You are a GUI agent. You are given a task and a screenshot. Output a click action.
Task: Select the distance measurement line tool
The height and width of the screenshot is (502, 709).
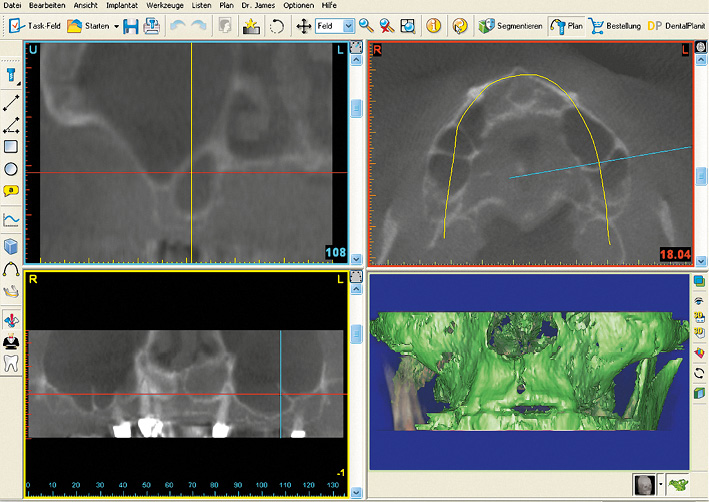(x=11, y=102)
